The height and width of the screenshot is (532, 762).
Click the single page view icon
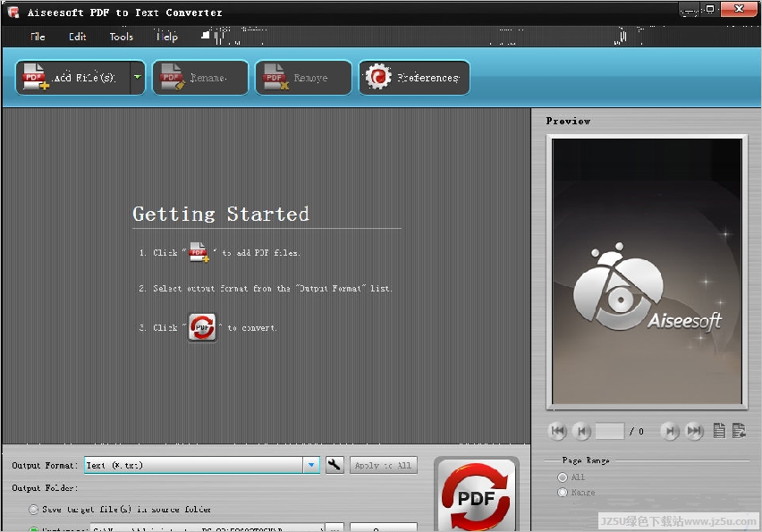pos(719,430)
